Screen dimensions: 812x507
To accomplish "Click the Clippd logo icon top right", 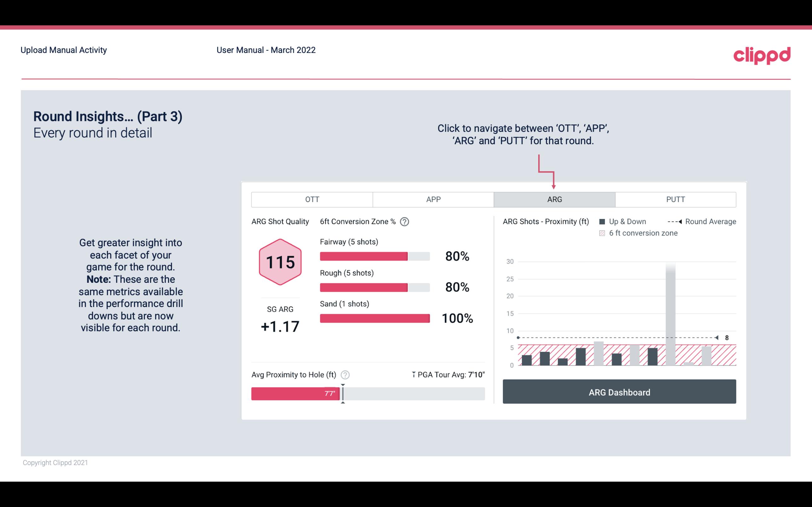I will [761, 54].
